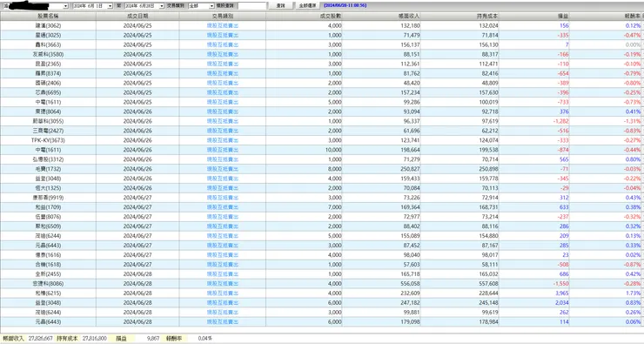Open the start date picker 2024年6月1日

coord(92,6)
